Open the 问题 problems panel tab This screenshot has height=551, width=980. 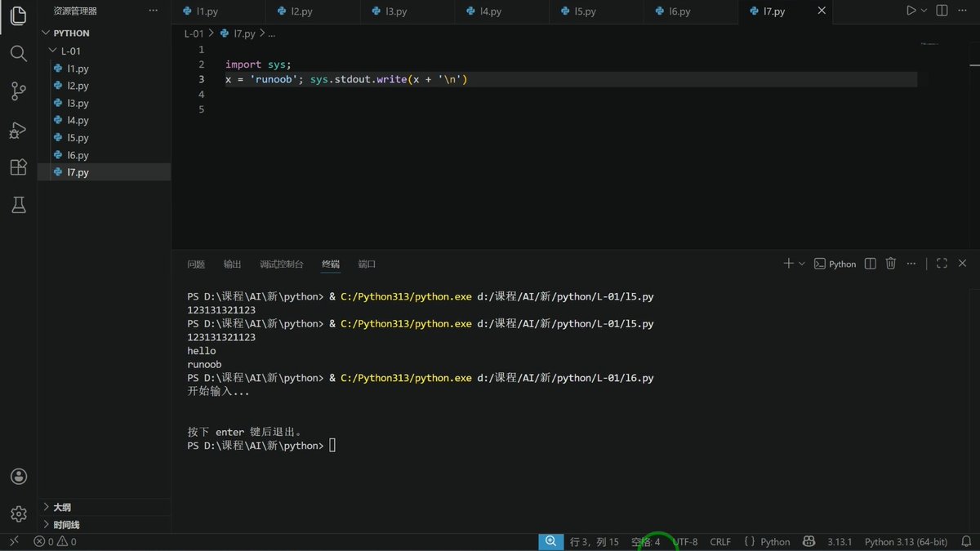tap(196, 264)
